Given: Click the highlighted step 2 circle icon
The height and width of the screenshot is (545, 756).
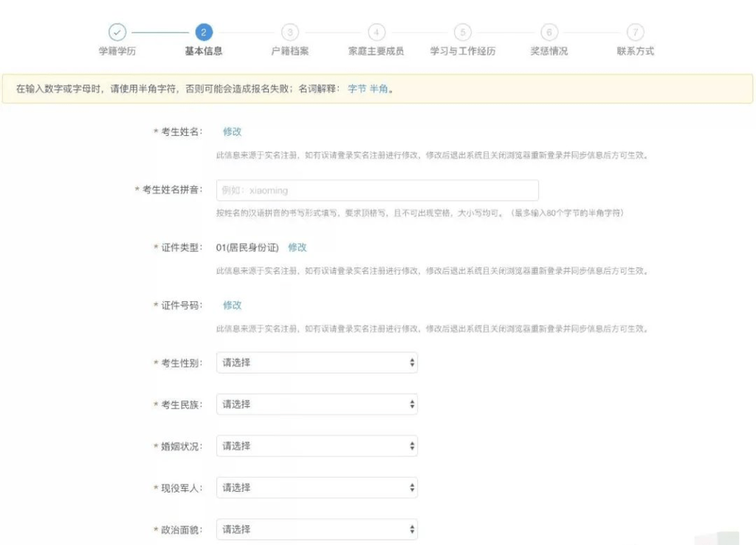Looking at the screenshot, I should (202, 33).
